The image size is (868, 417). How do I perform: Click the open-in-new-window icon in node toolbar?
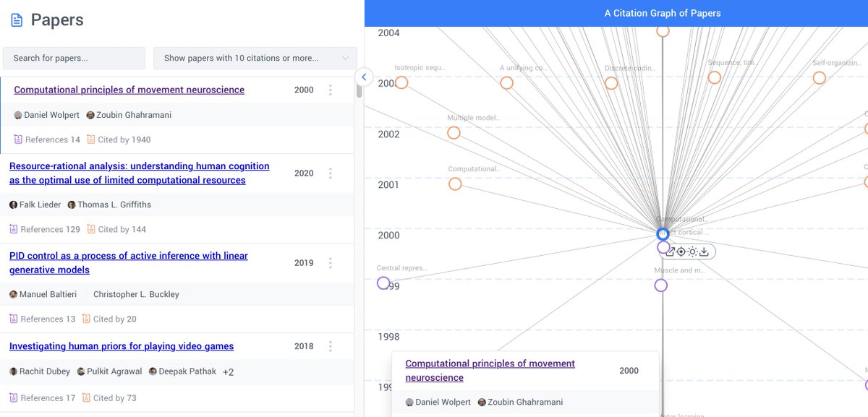tap(670, 252)
